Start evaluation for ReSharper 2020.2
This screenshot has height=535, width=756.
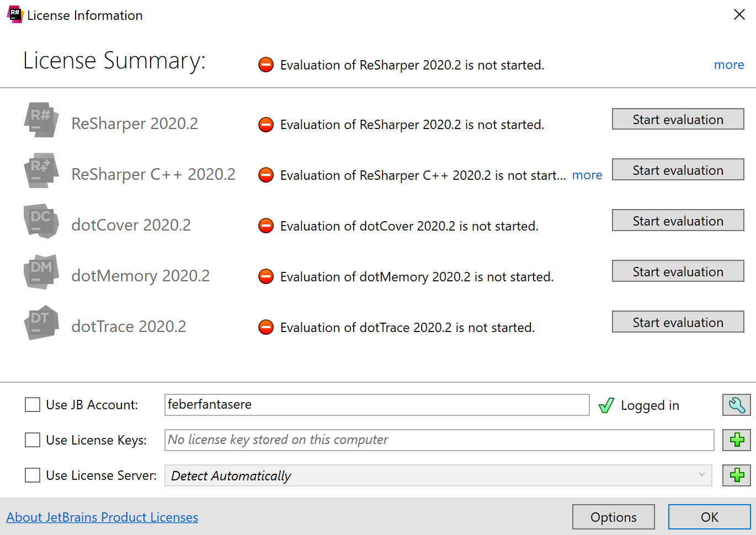(x=678, y=119)
